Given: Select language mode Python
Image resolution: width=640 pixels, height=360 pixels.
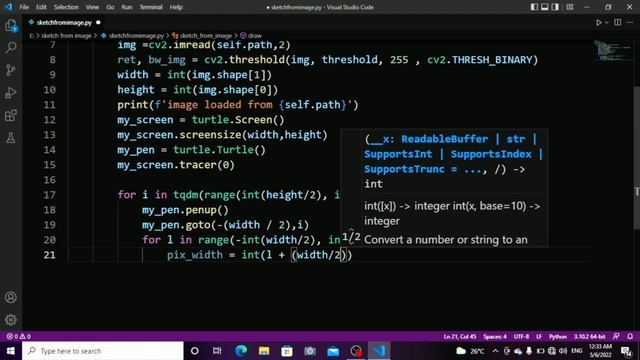Looking at the screenshot, I should (x=558, y=337).
